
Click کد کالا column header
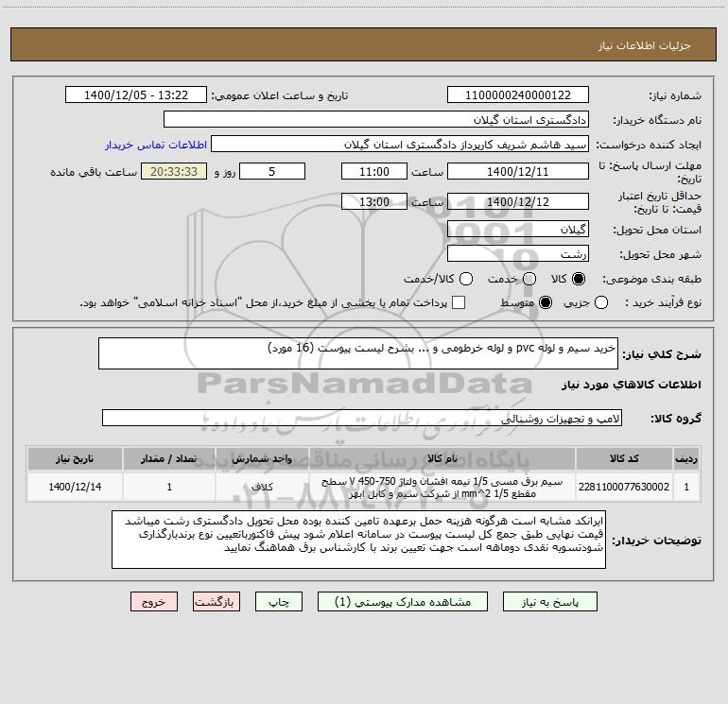point(624,459)
